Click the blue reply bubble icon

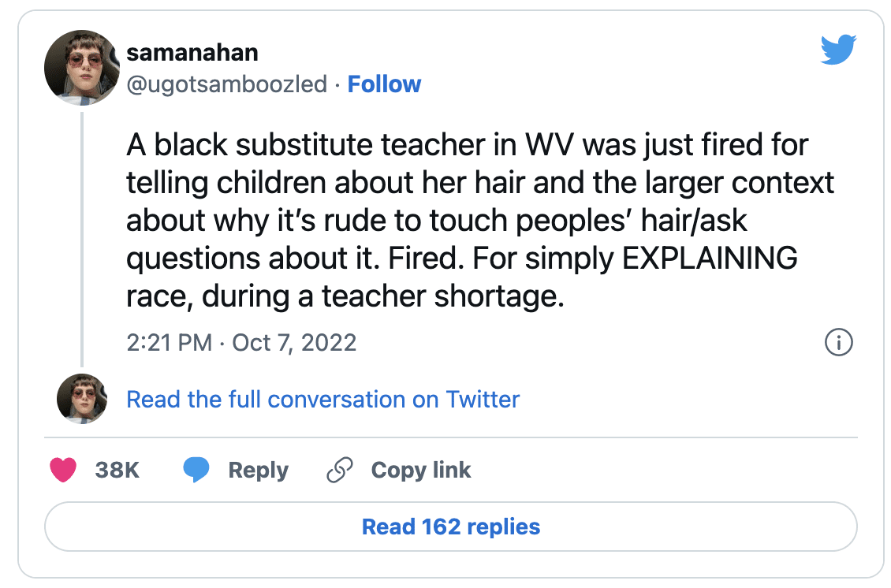tap(196, 471)
